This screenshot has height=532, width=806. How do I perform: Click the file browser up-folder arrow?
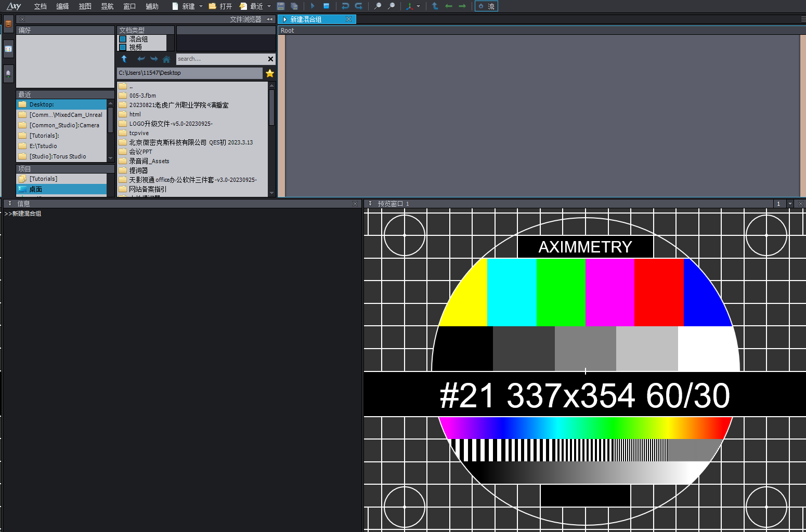click(124, 59)
